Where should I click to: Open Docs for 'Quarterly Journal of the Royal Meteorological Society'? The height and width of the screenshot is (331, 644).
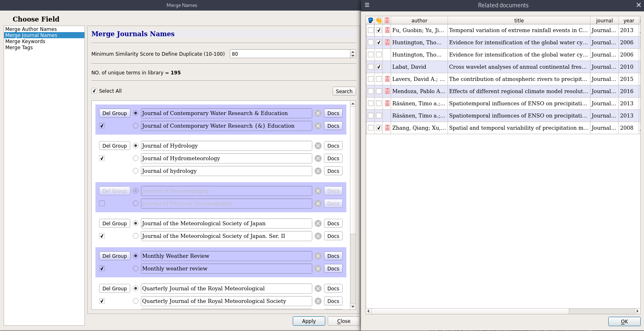click(333, 301)
